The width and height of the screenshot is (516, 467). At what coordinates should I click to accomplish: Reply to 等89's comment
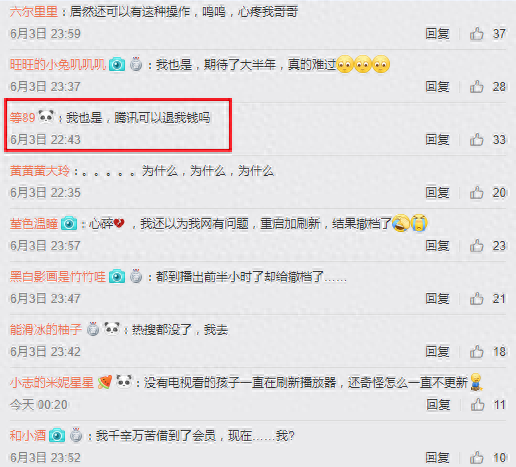437,140
